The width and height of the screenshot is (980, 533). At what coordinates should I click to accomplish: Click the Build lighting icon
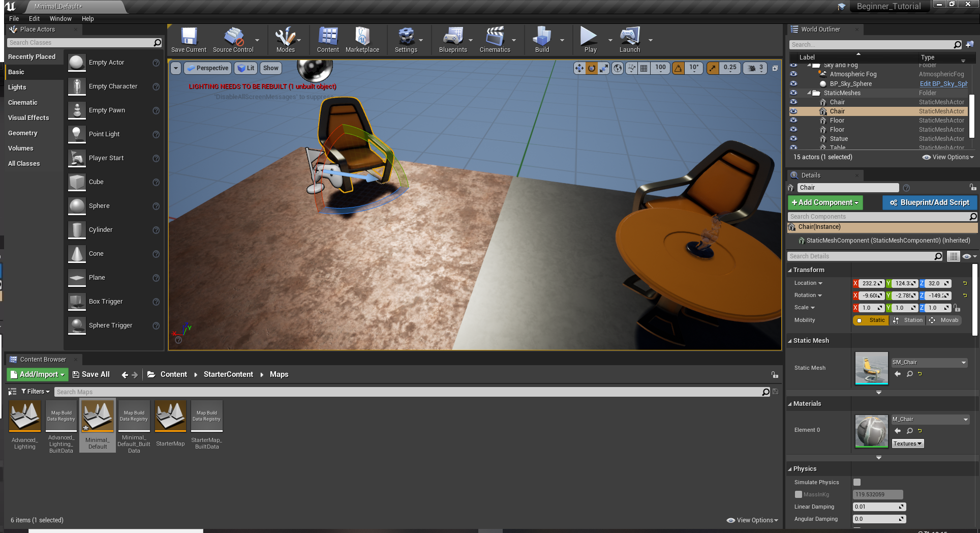point(542,40)
